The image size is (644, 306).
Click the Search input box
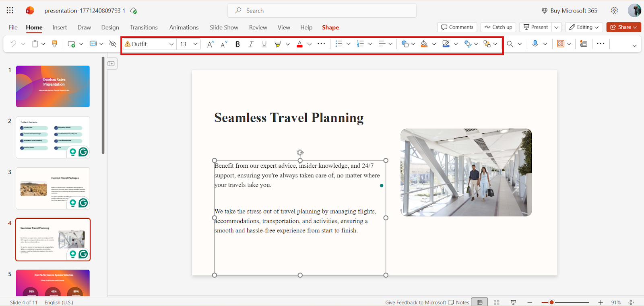(322, 10)
